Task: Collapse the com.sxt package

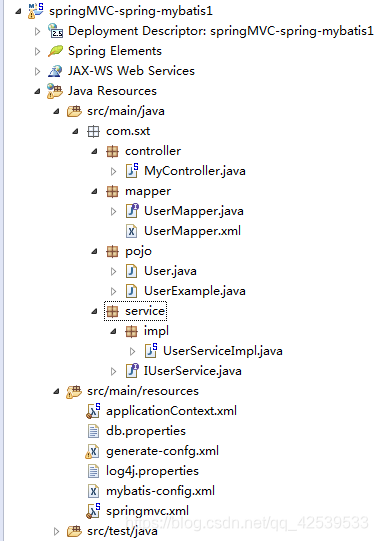Action: point(76,131)
